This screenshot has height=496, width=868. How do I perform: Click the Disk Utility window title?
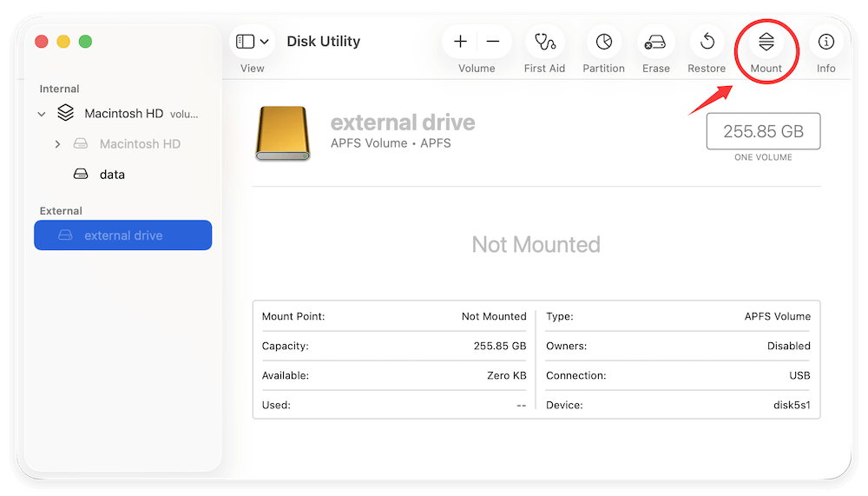[323, 42]
